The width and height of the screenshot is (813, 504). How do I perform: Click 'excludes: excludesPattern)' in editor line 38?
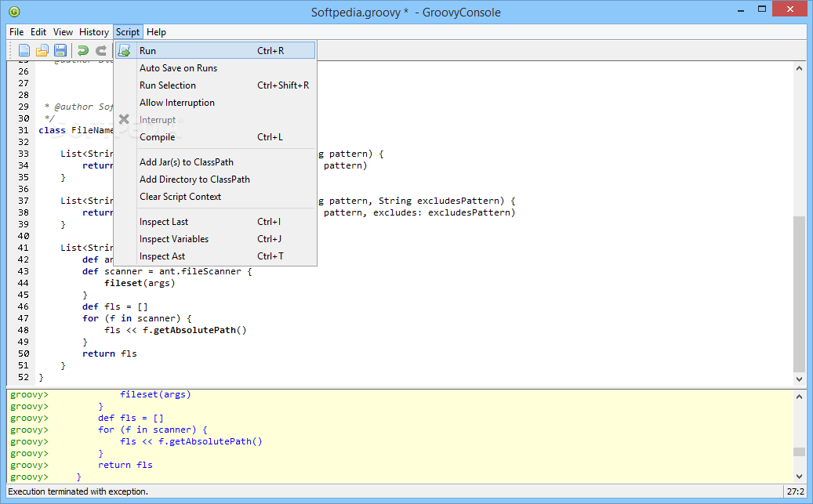pyautogui.click(x=445, y=212)
